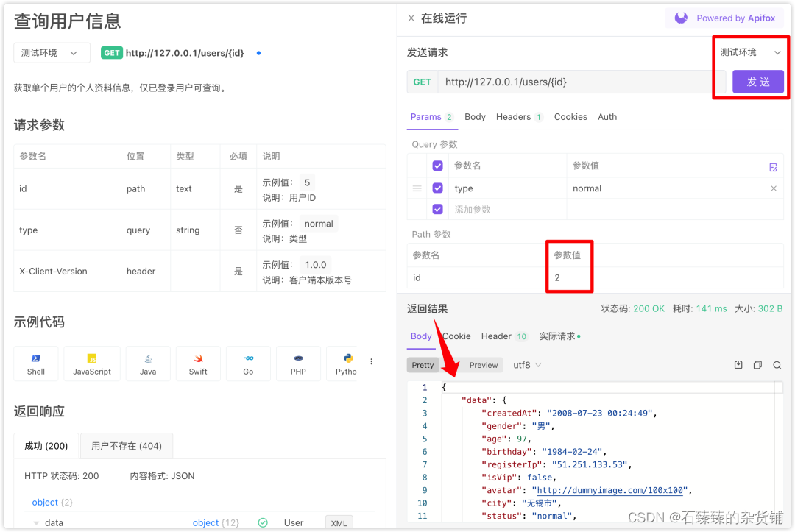This screenshot has height=532, width=795.
Task: Toggle the 添加参数 row checkbox
Action: click(x=437, y=209)
